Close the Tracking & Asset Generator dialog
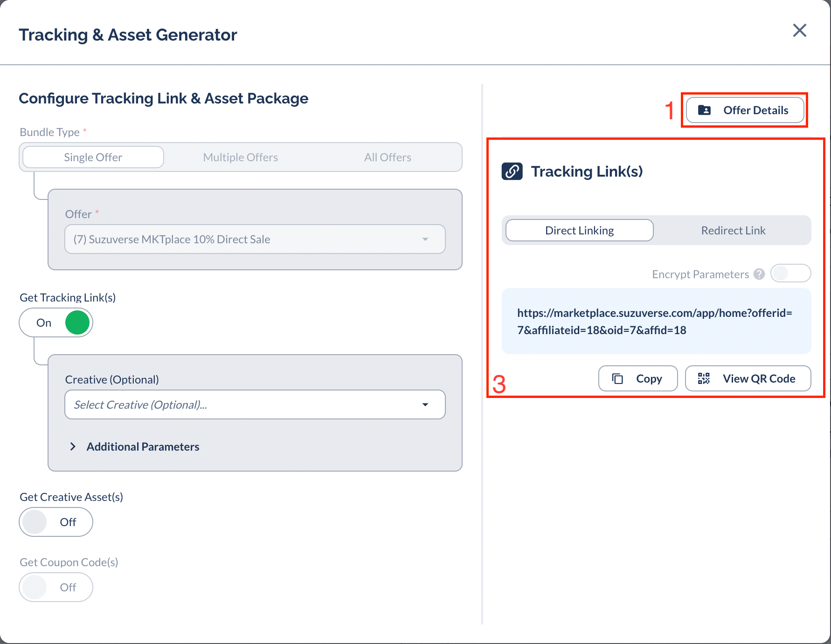Image resolution: width=831 pixels, height=644 pixels. (799, 31)
